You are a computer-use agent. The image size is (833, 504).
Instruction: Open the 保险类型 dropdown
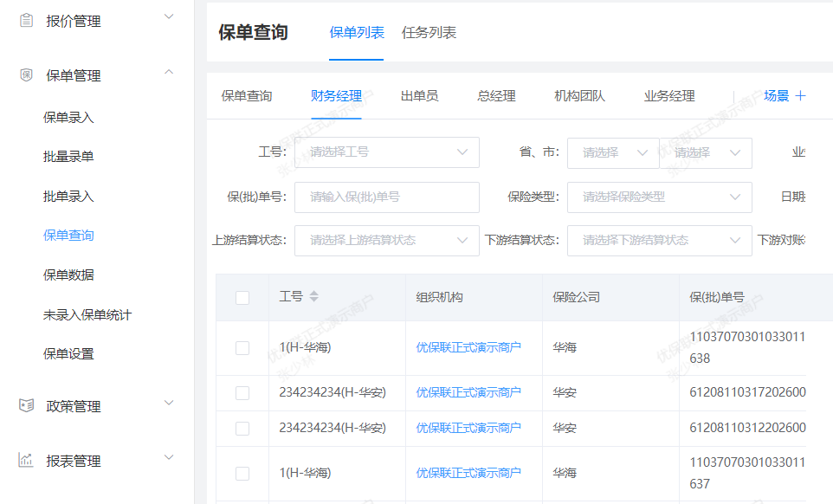659,197
